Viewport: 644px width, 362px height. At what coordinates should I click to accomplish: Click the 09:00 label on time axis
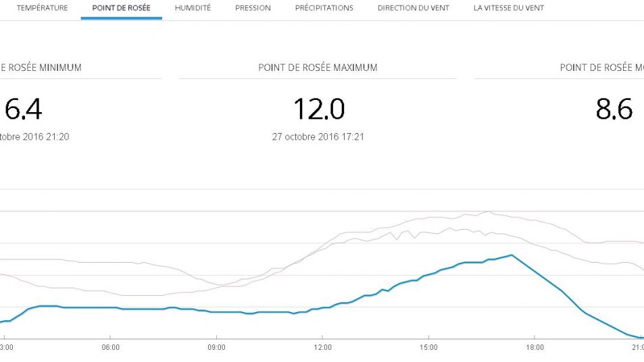point(216,348)
